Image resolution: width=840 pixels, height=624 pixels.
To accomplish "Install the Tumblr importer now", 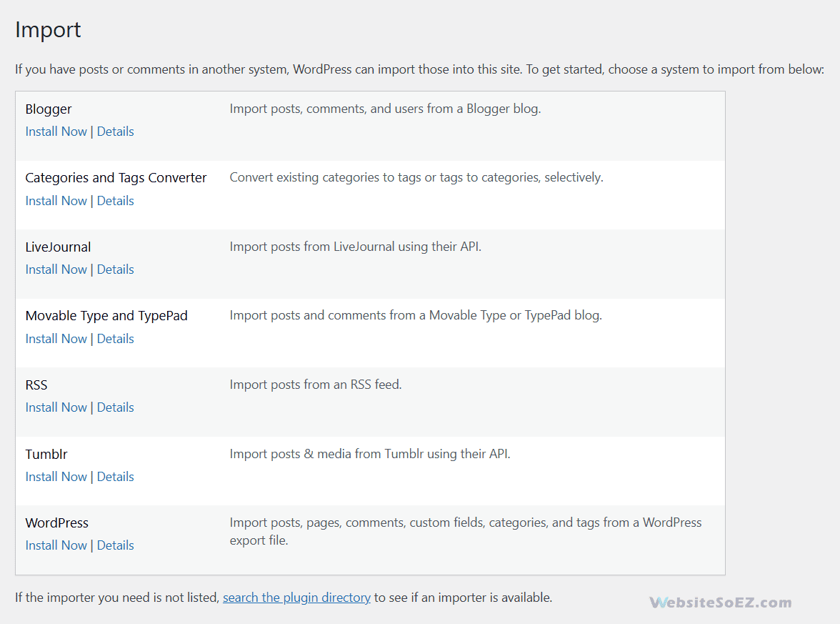I will 56,476.
